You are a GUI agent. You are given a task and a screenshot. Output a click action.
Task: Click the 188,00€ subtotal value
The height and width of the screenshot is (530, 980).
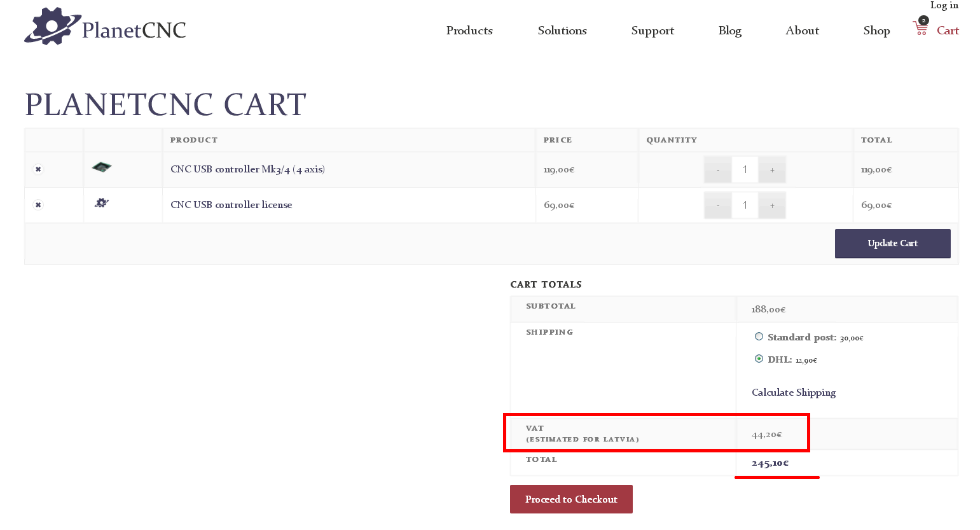(x=768, y=309)
